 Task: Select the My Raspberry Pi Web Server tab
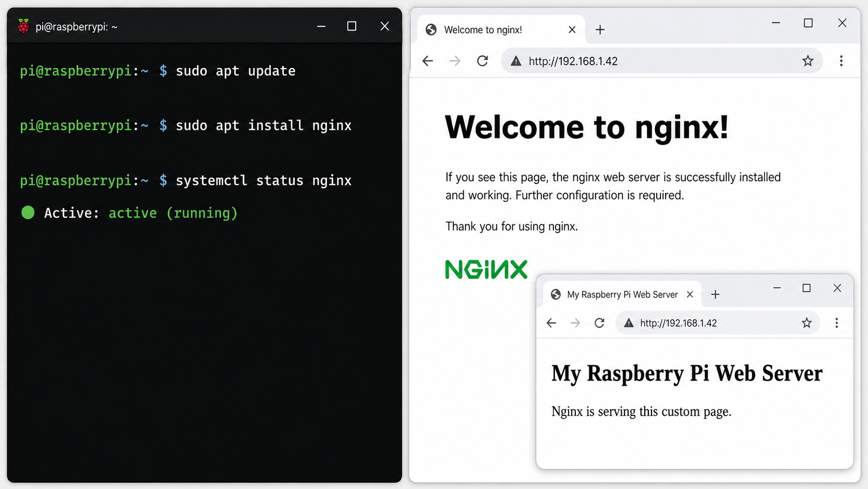point(622,295)
